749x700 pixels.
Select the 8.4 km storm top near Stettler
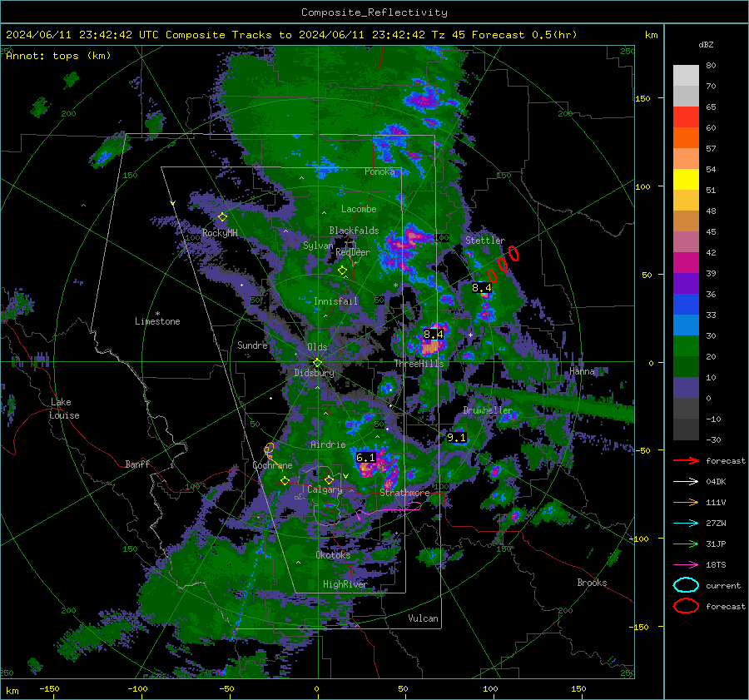(x=482, y=288)
